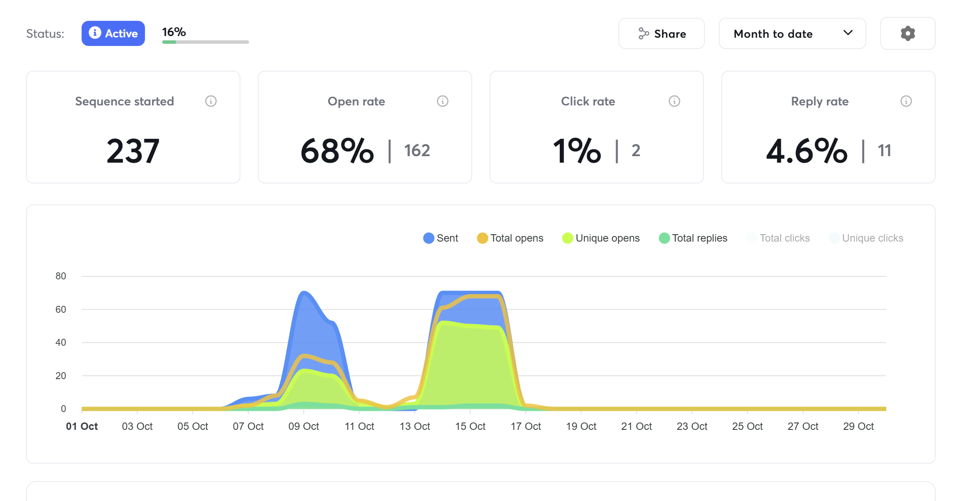Click the info icon inside the Active badge
Image resolution: width=980 pixels, height=501 pixels.
[x=95, y=33]
